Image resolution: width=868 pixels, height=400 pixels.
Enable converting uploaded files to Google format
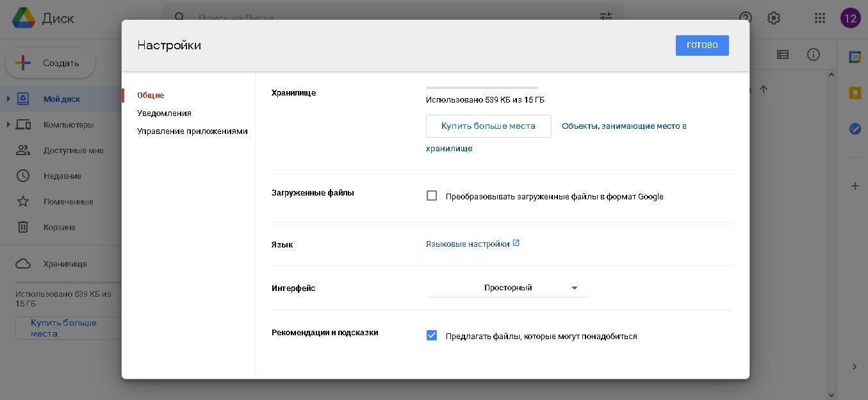[x=432, y=196]
